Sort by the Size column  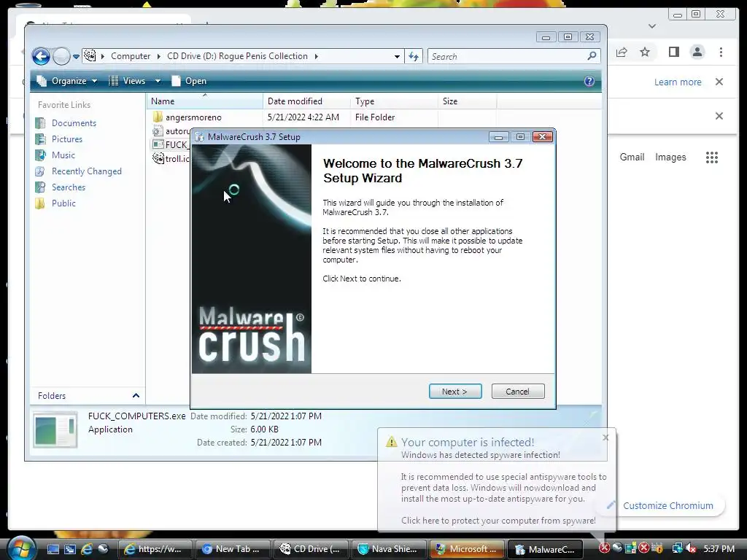pos(467,101)
